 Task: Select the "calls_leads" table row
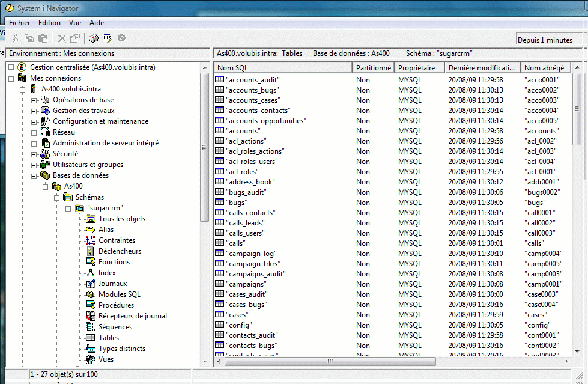(x=393, y=223)
